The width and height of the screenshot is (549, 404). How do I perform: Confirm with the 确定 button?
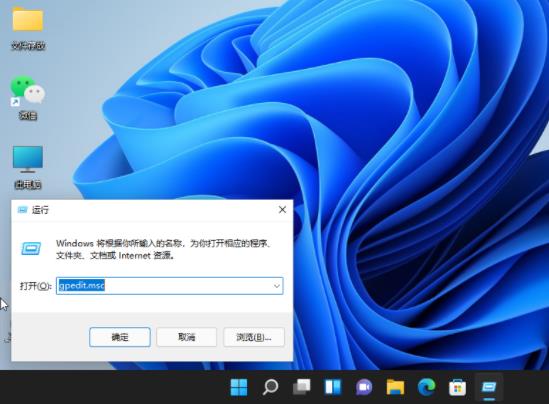tap(120, 337)
